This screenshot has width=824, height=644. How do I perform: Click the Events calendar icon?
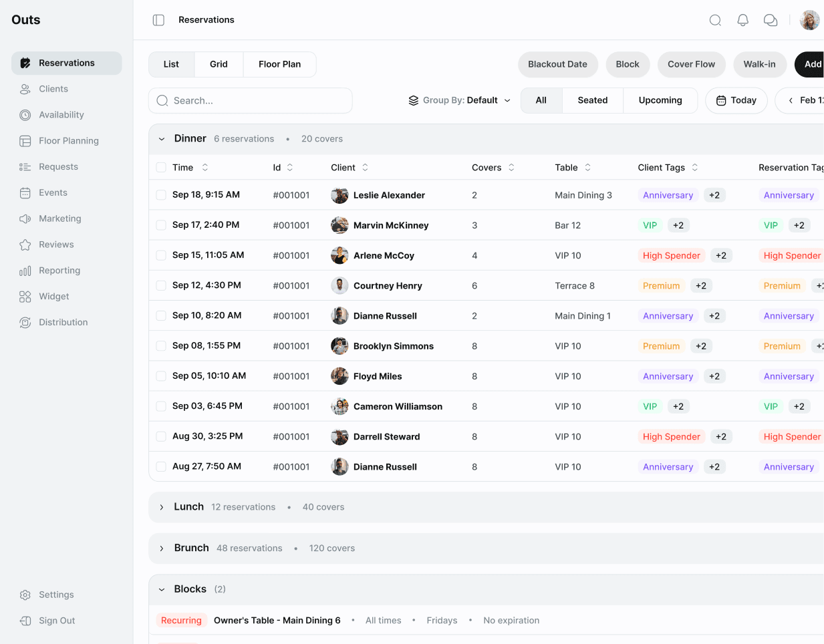[25, 193]
